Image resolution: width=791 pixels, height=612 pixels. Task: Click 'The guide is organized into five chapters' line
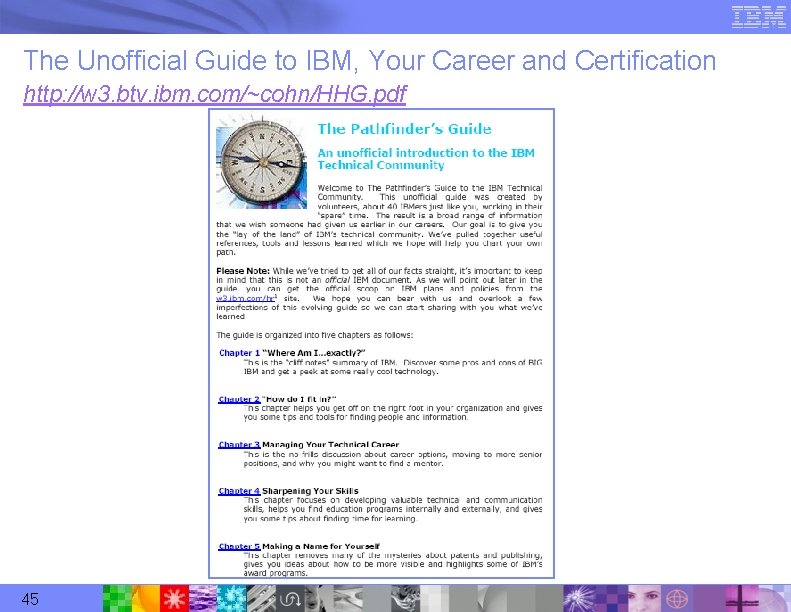(315, 335)
